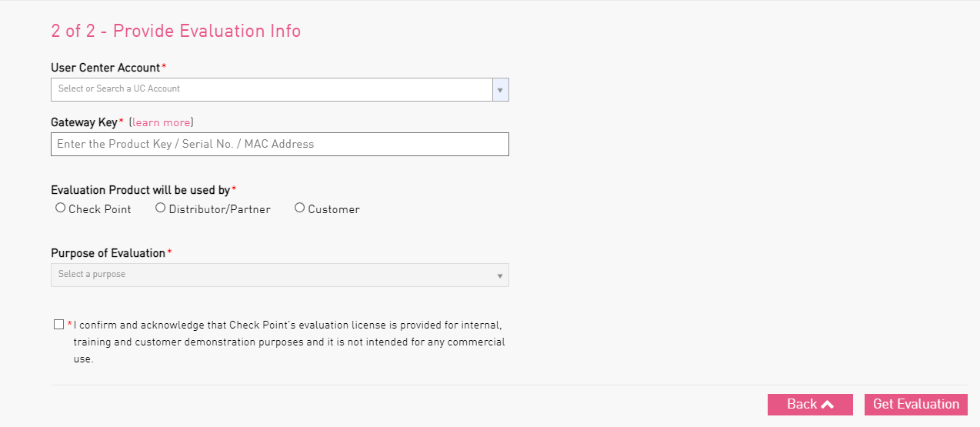This screenshot has width=980, height=427.
Task: Select the Check Point radio button
Action: tap(61, 208)
